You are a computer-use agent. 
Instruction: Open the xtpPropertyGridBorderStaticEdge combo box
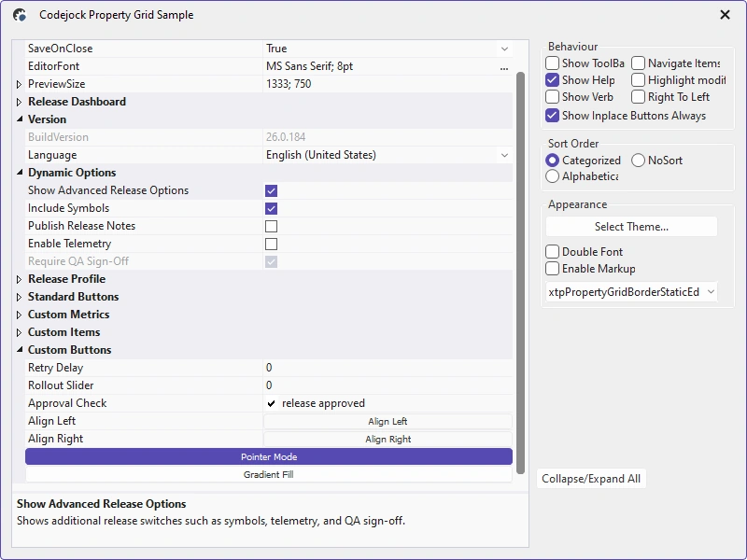pyautogui.click(x=631, y=292)
